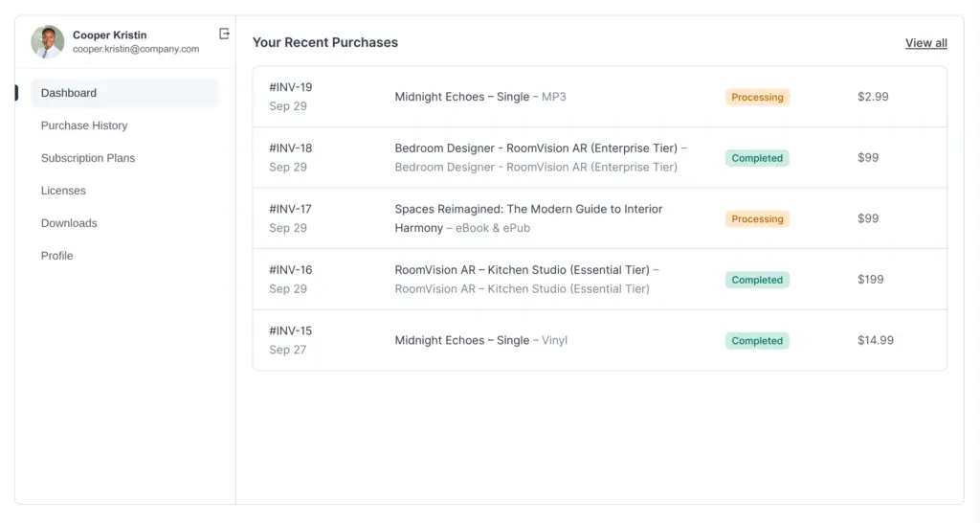Open invoice #INV-19 row
Image resolution: width=980 pixels, height=523 pixels.
[x=291, y=87]
